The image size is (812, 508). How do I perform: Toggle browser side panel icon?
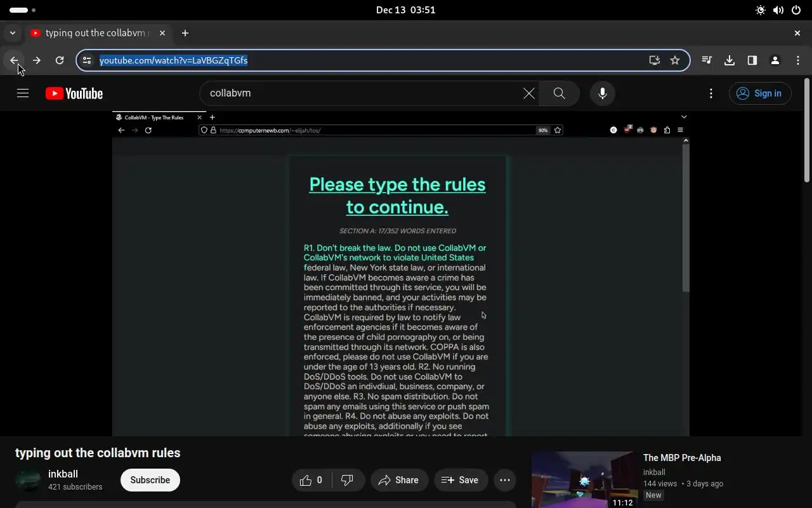point(752,60)
